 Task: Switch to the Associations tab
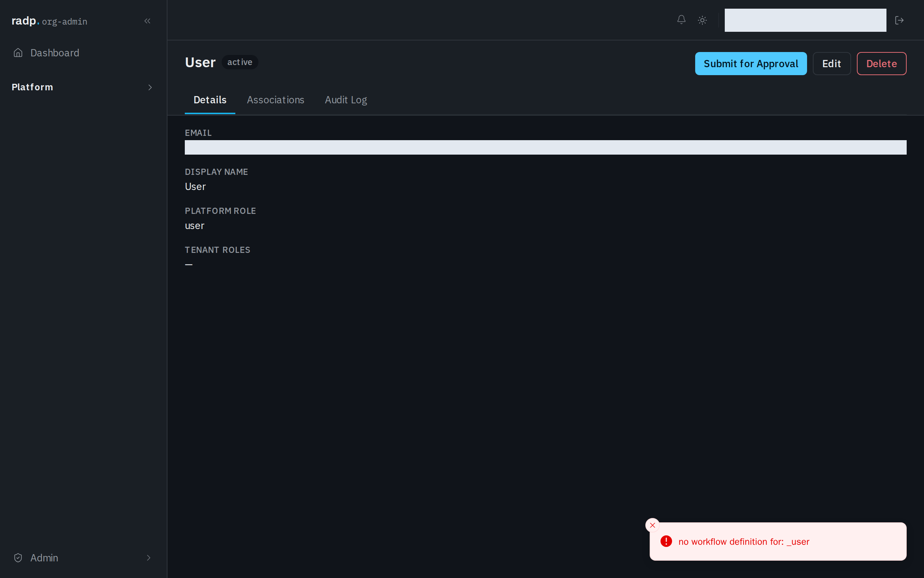pos(275,100)
